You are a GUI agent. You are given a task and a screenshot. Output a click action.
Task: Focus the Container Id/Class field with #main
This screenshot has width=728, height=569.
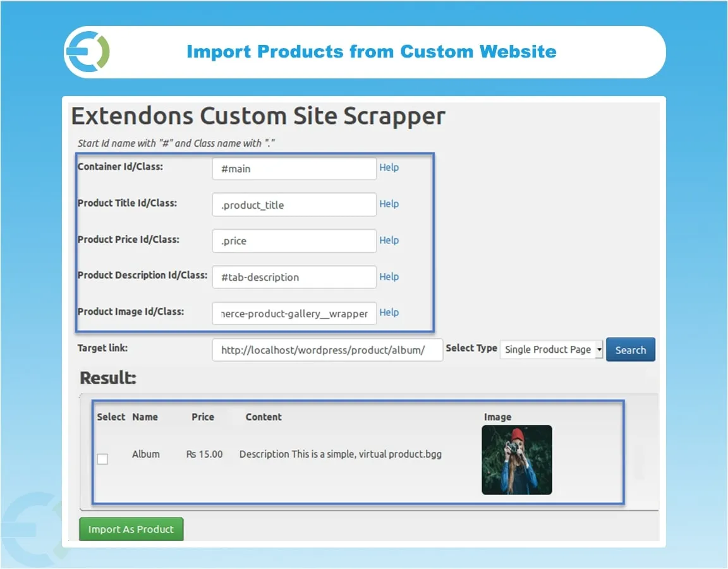pyautogui.click(x=294, y=169)
